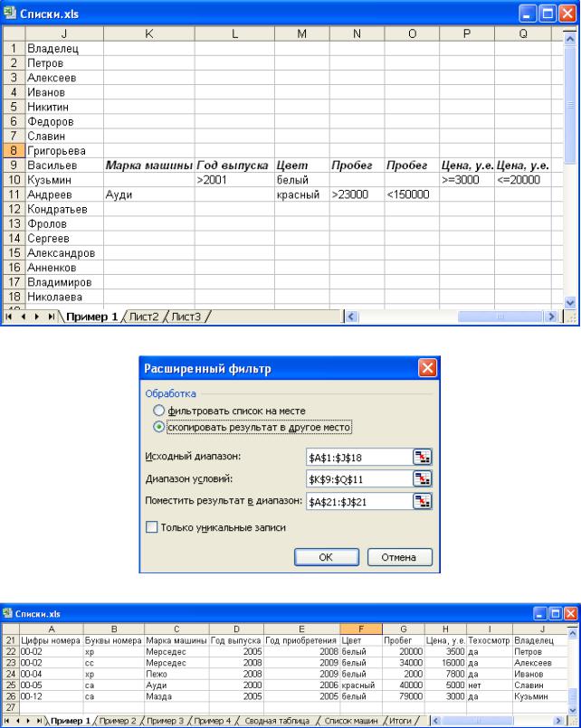Go to previous sheet tab arrow, top window
The height and width of the screenshot is (728, 581).
click(x=24, y=317)
